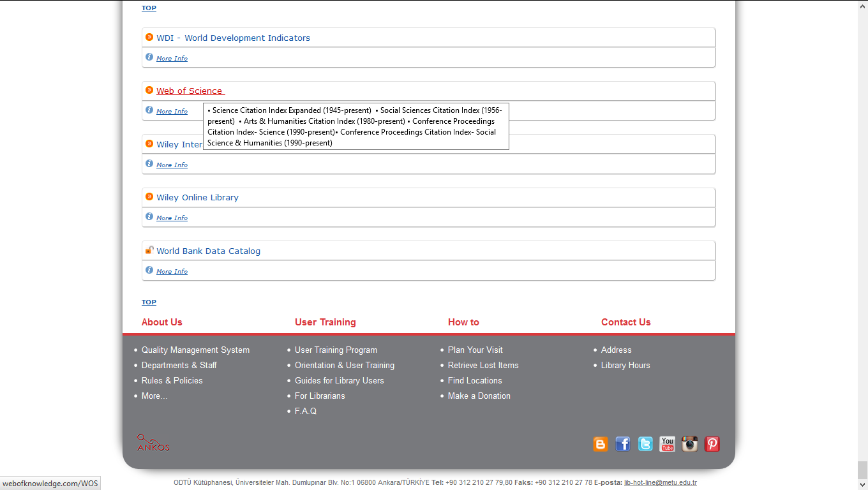Screen dimensions: 868x490
Task: Open the About Us footer heading
Action: [162, 322]
